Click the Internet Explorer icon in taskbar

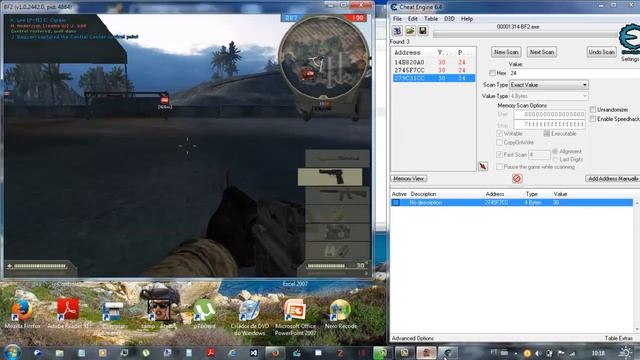232,353
